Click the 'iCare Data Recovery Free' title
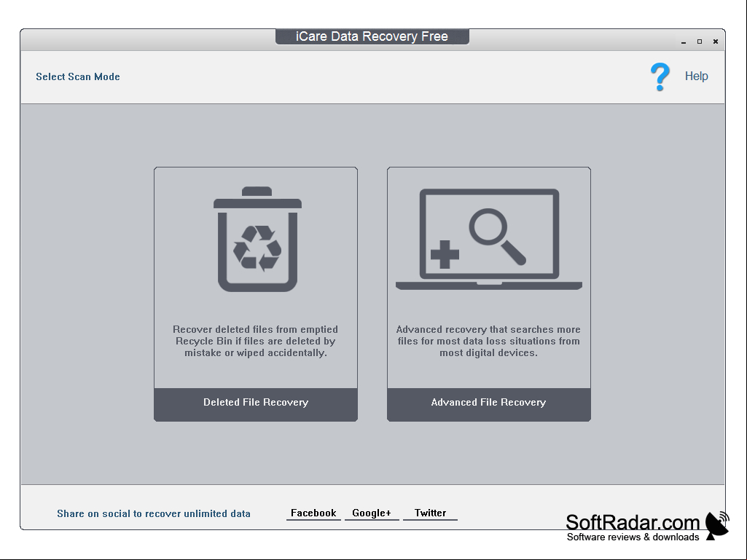This screenshot has height=560, width=747. (x=372, y=36)
